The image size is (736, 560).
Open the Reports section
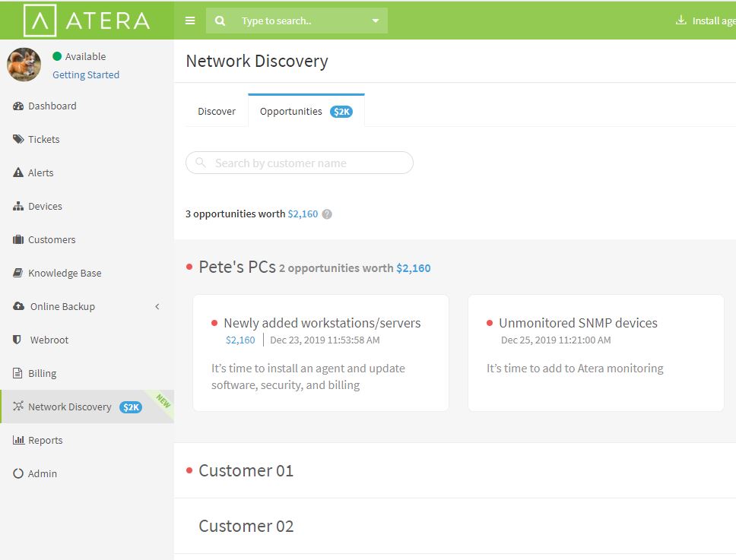click(x=37, y=440)
